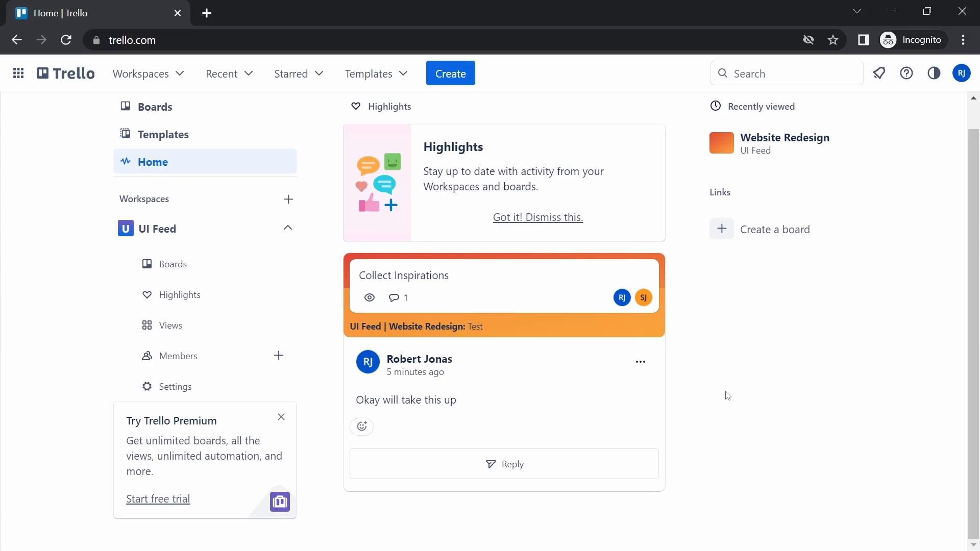Open the Recent dropdown
This screenshot has width=980, height=551.
pyautogui.click(x=229, y=73)
